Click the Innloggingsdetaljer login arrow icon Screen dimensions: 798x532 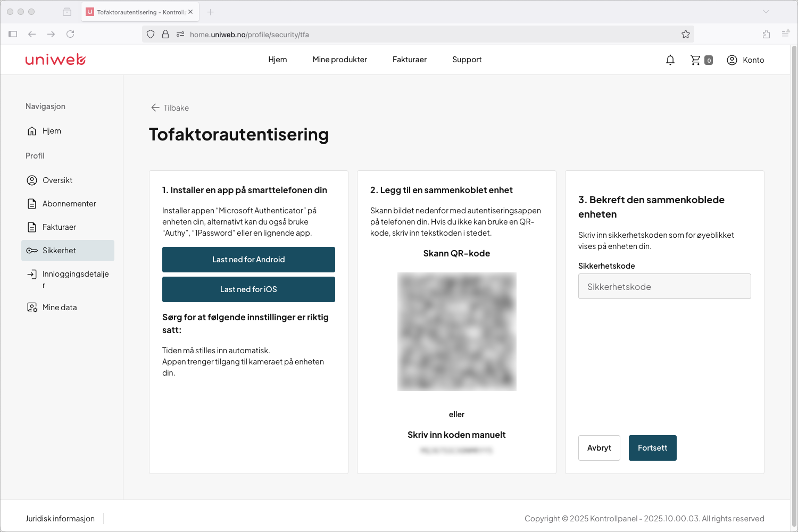[32, 274]
